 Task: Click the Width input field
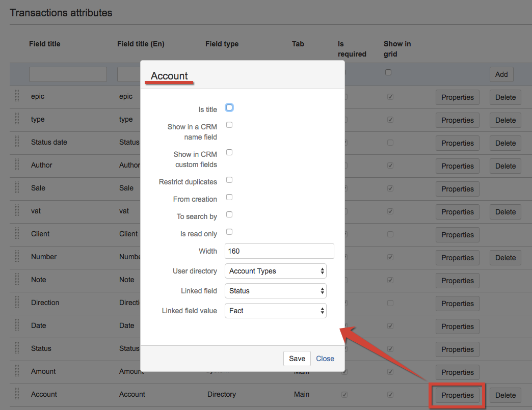[x=279, y=251]
